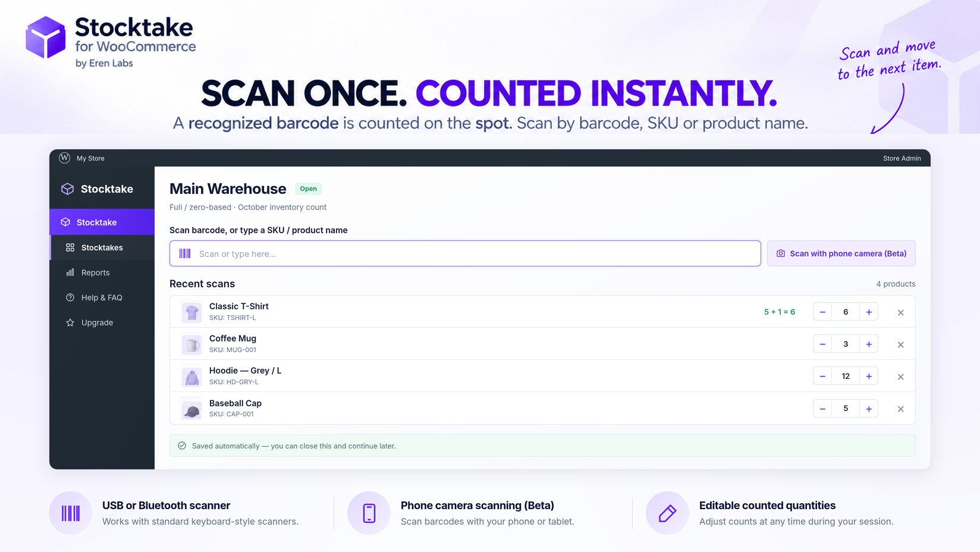Focus the Scan or type here field
Screen dimensions: 980x552
point(465,253)
